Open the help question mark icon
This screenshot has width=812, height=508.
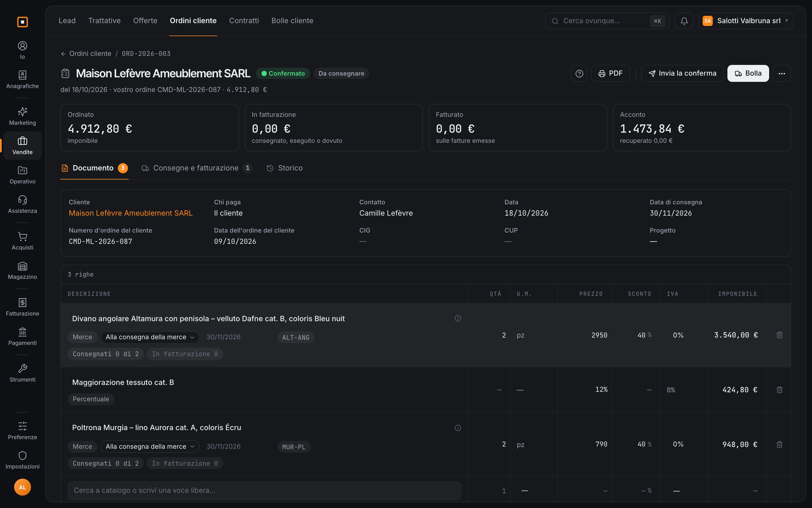[579, 73]
